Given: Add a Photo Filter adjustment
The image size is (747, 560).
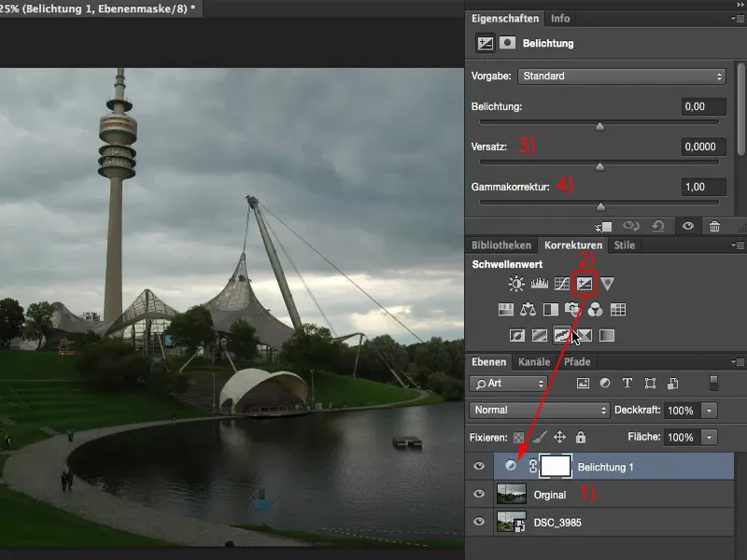Looking at the screenshot, I should click(x=572, y=310).
